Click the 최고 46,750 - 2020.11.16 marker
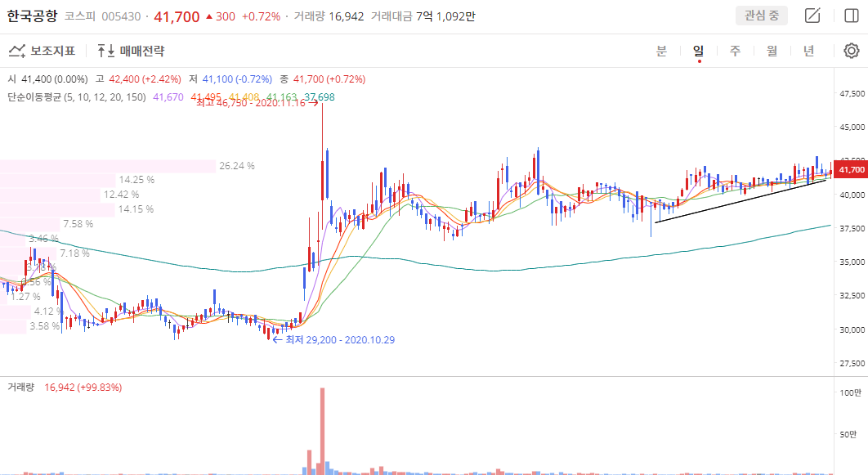This screenshot has width=868, height=475. (x=257, y=103)
